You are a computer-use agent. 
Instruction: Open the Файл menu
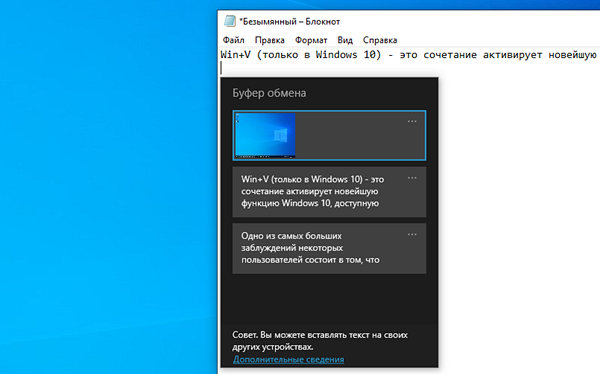click(233, 40)
